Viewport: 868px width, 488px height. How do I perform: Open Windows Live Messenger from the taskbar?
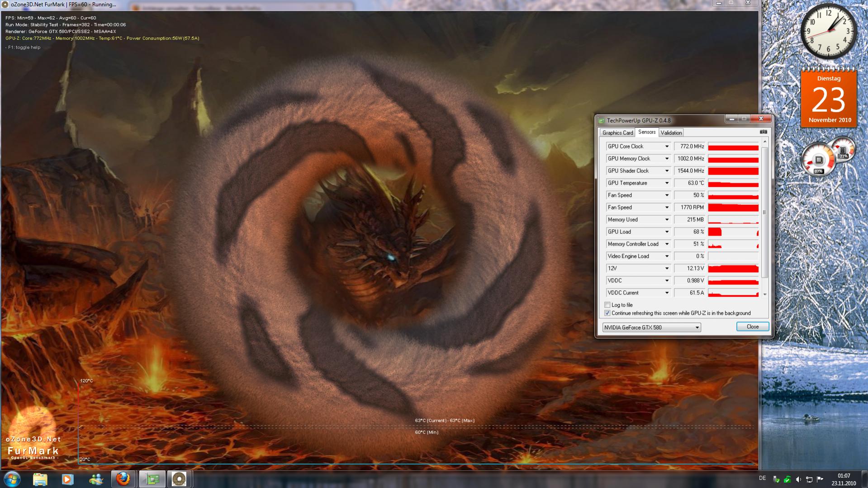click(x=96, y=479)
